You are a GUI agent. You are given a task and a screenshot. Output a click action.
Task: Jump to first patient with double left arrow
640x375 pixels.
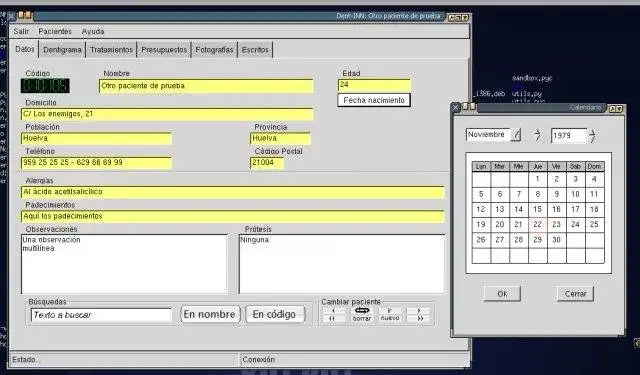click(334, 318)
